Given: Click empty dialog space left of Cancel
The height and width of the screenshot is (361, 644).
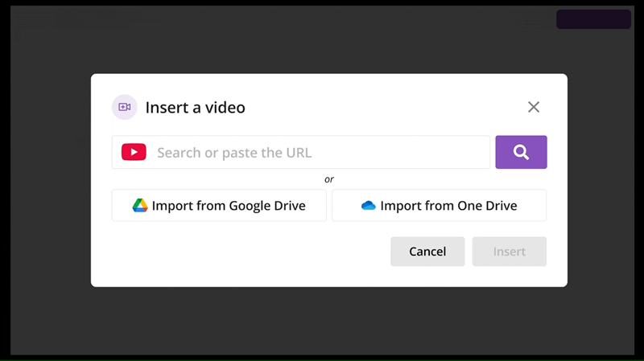Looking at the screenshot, I should [242, 252].
